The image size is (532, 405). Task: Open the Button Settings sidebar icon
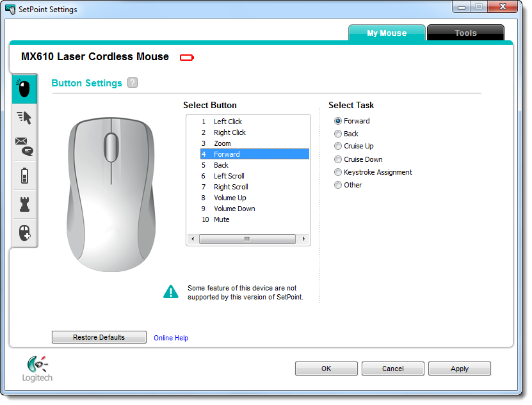click(x=24, y=89)
